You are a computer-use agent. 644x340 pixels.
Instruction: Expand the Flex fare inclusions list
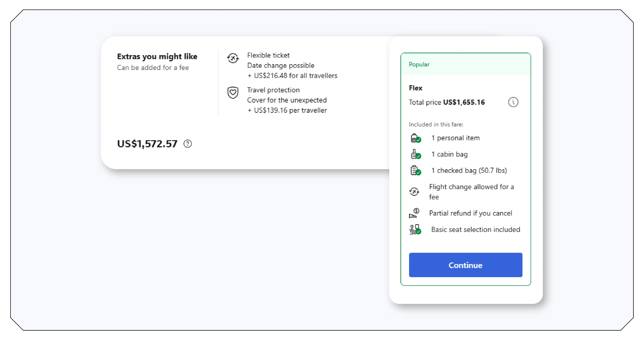coord(436,124)
